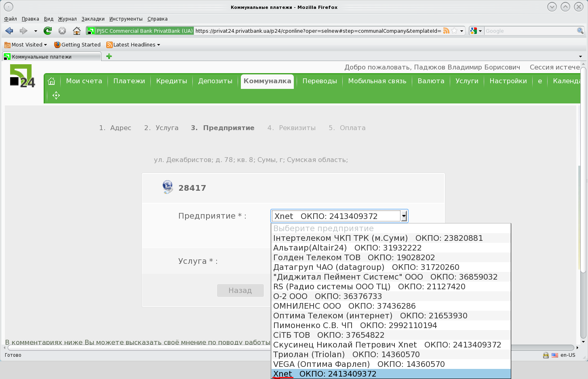
Task: Open the Настройки section
Action: pos(508,81)
